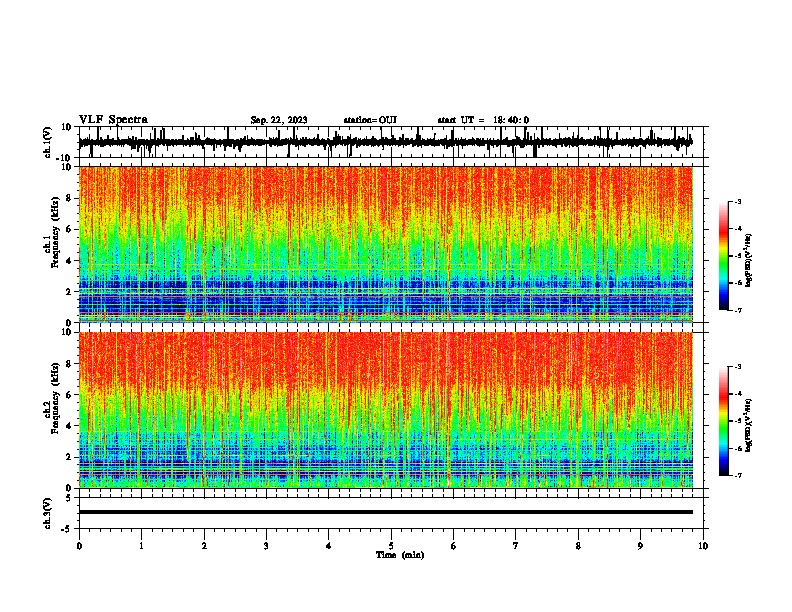Click the ch.2 frequency tick label "2"

pos(69,457)
